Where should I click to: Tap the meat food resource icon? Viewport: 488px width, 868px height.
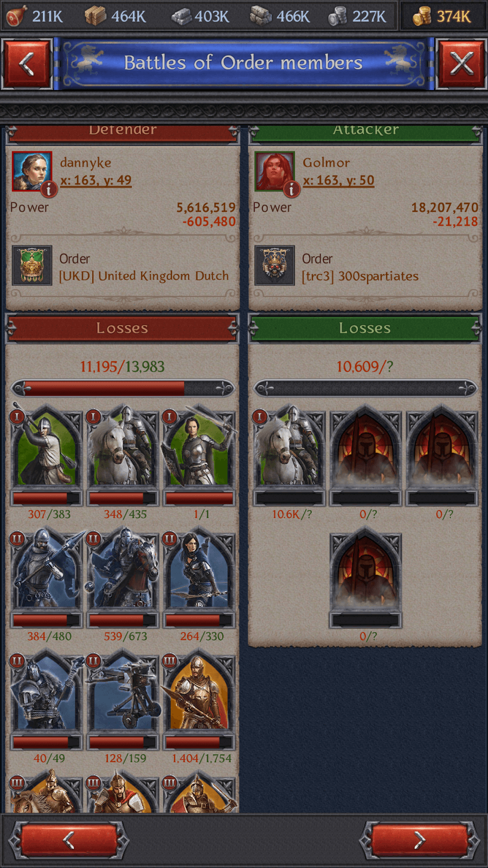[15, 16]
